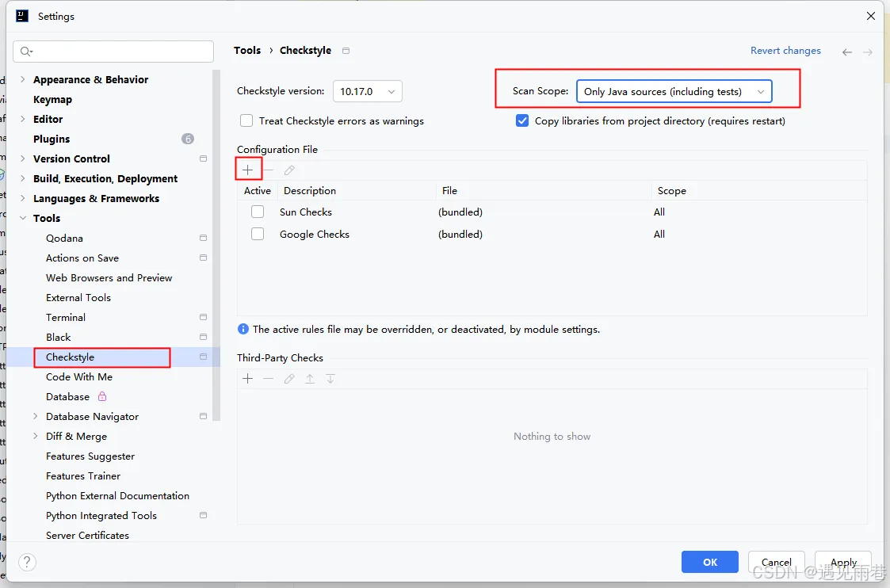This screenshot has width=890, height=588.
Task: Add a third-party check
Action: 248,378
